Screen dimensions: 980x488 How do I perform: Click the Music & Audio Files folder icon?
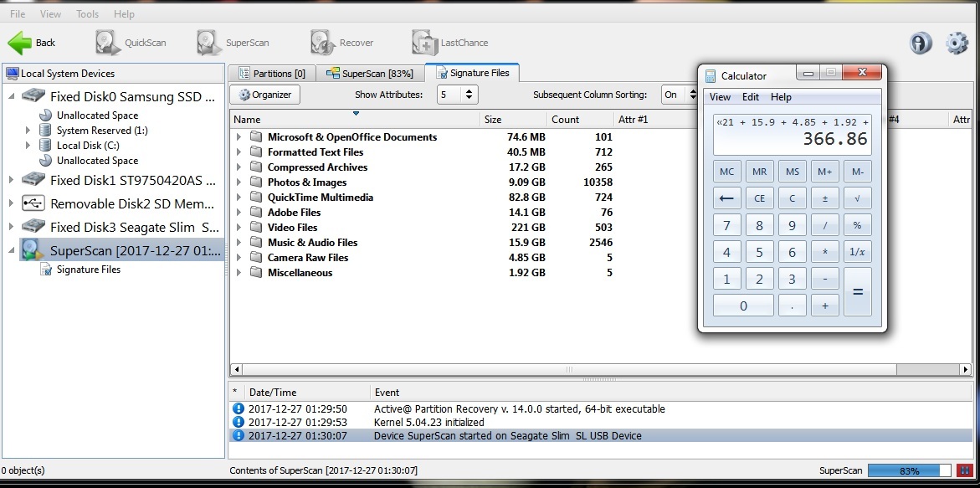pyautogui.click(x=255, y=242)
